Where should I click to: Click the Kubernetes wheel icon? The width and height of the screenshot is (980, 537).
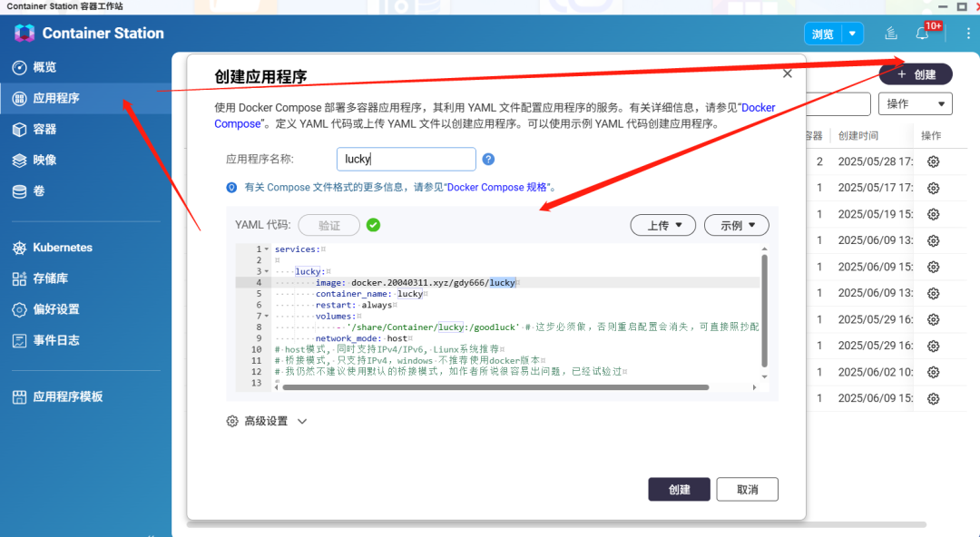[x=19, y=248]
